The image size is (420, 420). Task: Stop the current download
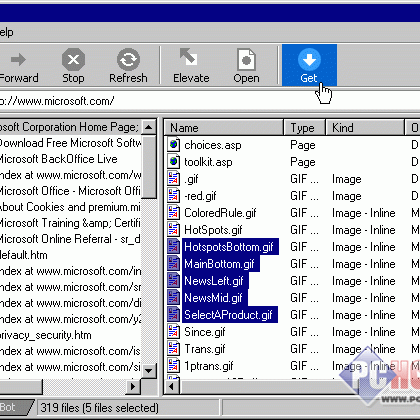[x=73, y=66]
